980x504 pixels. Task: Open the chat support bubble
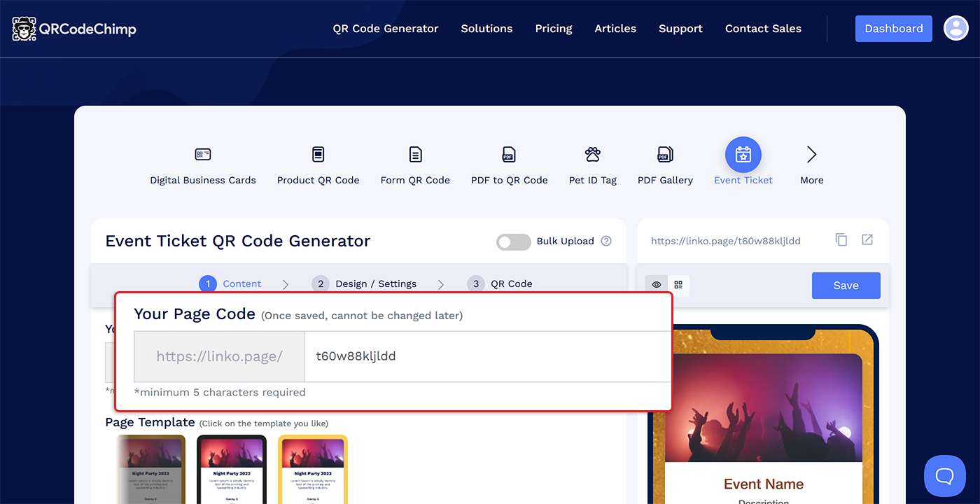944,476
